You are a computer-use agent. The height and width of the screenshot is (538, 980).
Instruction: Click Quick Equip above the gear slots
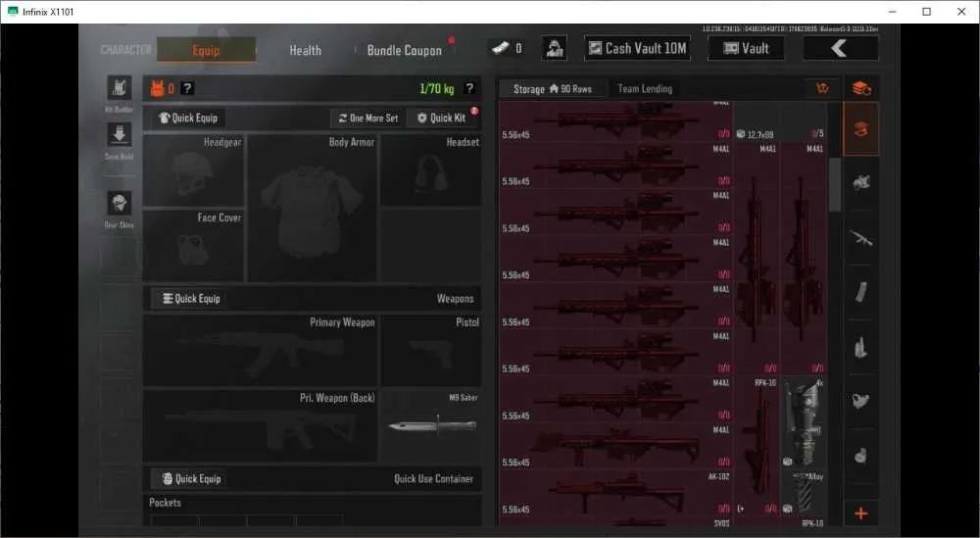coord(188,119)
